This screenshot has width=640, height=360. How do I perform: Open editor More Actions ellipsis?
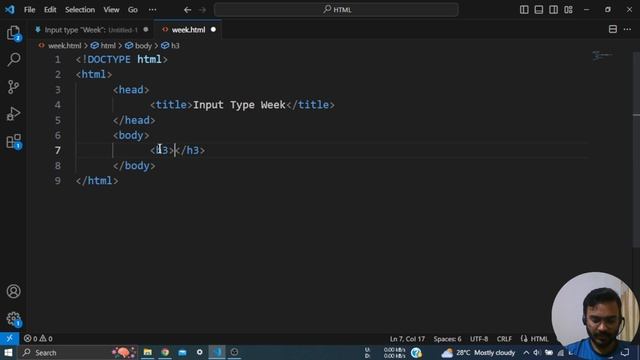coord(627,29)
